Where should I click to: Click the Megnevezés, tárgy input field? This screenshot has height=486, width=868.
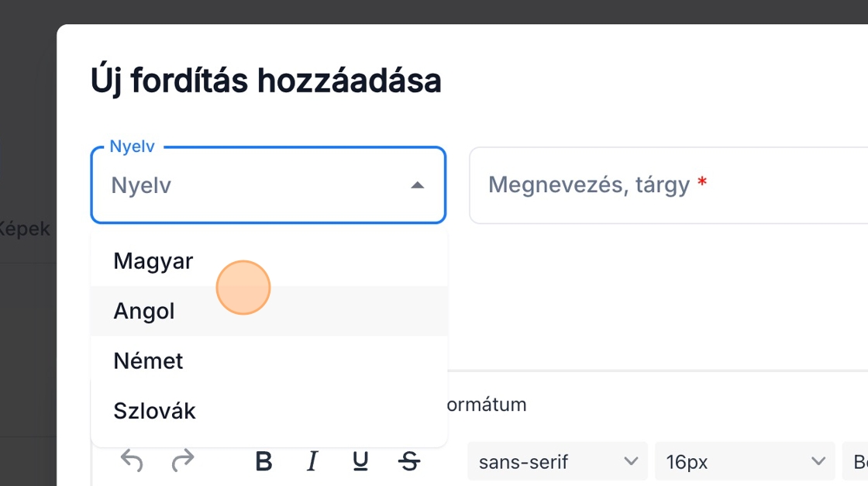point(666,185)
